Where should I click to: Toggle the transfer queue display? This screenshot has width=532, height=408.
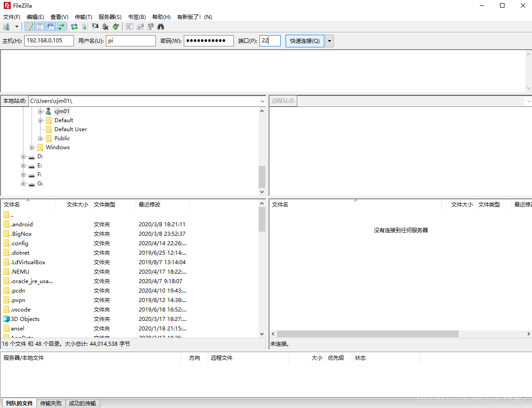[x=61, y=27]
